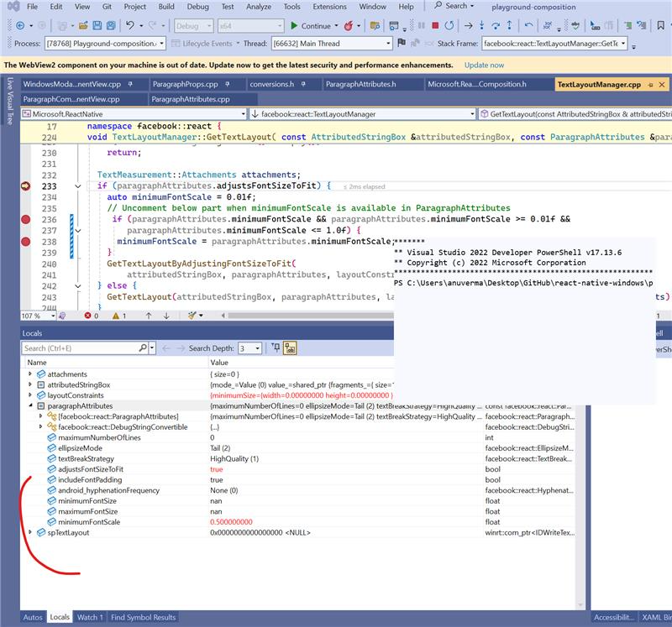Click the Hot Reload flame icon

tap(349, 26)
